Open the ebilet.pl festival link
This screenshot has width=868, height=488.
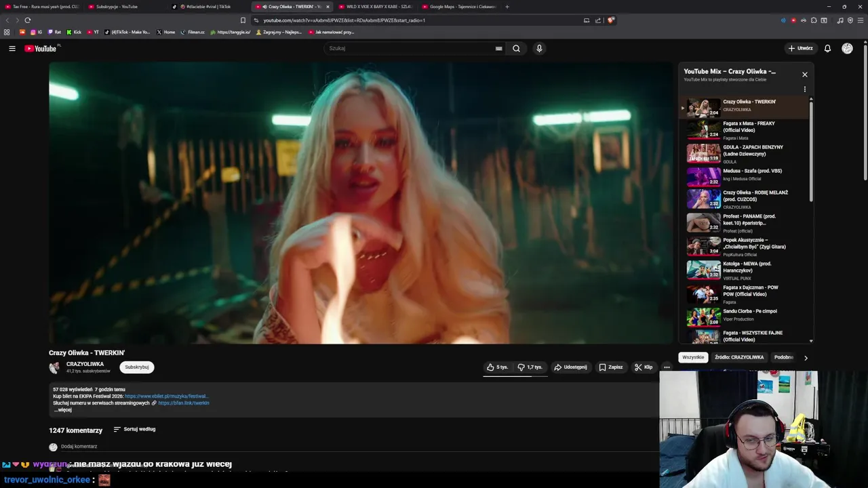click(166, 396)
